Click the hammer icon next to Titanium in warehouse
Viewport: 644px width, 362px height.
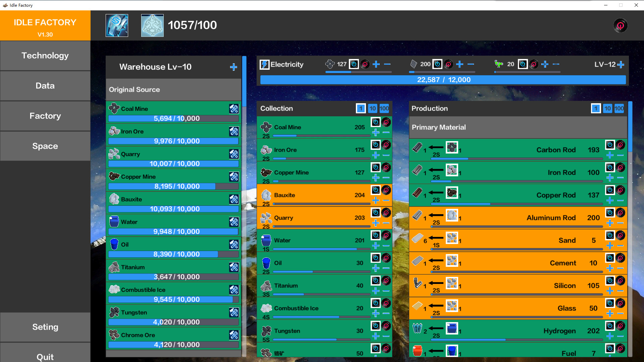coord(234,267)
